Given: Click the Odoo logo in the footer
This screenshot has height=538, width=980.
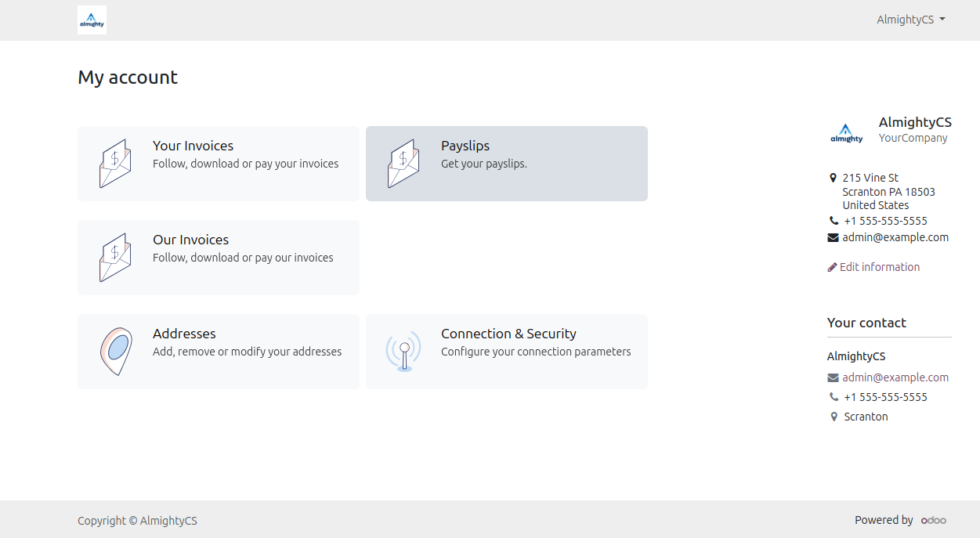Looking at the screenshot, I should click(933, 520).
